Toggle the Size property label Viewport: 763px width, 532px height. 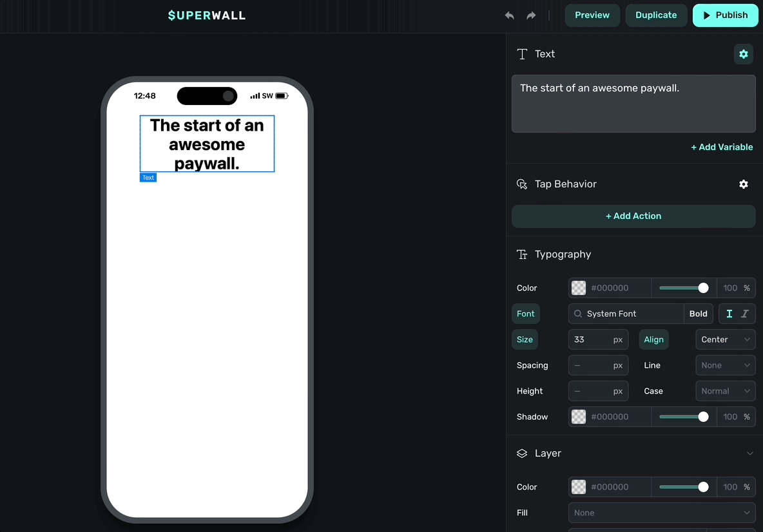point(525,339)
